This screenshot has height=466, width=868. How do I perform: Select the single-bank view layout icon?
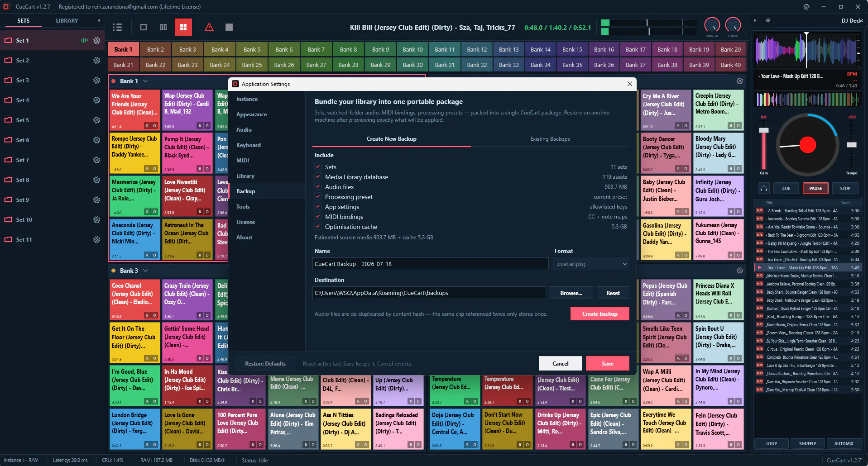144,27
